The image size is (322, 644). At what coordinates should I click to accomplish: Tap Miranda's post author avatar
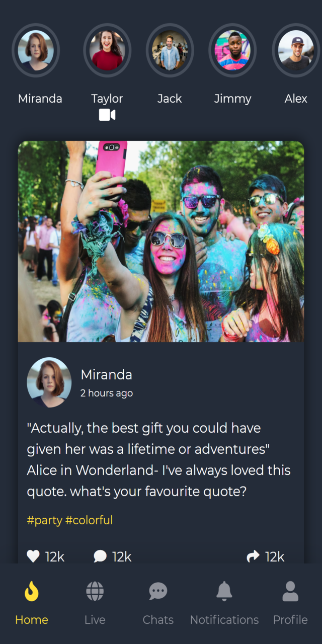[49, 382]
